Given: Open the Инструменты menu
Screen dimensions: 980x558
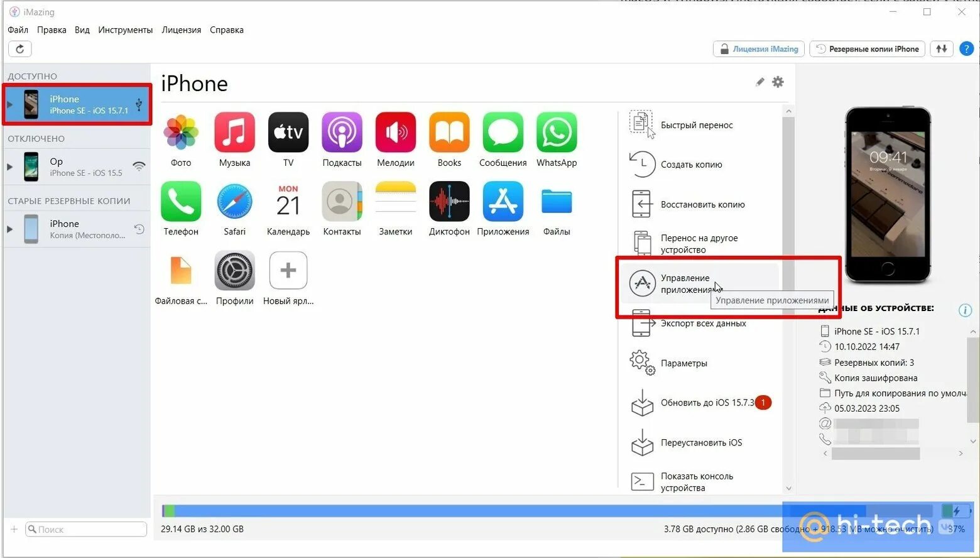Looking at the screenshot, I should 126,30.
